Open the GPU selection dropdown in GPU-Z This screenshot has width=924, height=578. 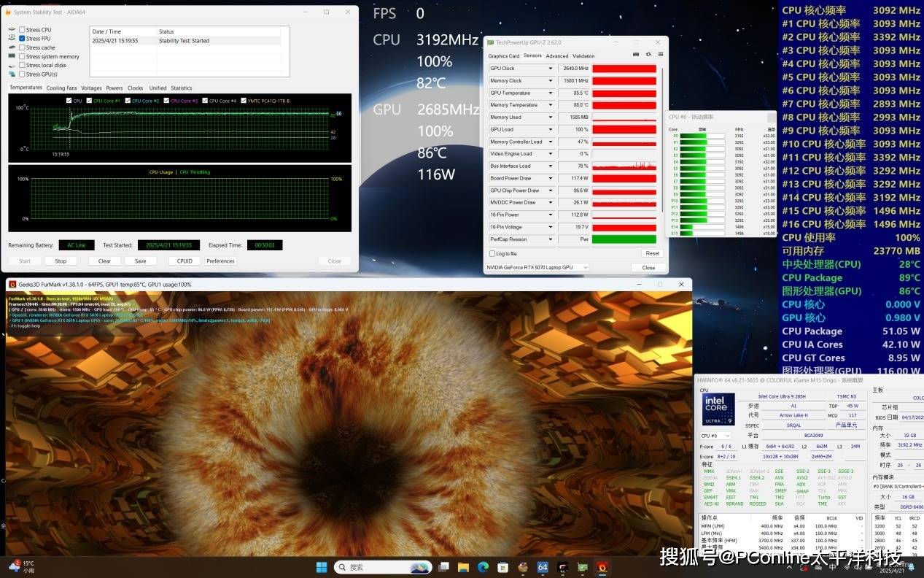tap(537, 267)
